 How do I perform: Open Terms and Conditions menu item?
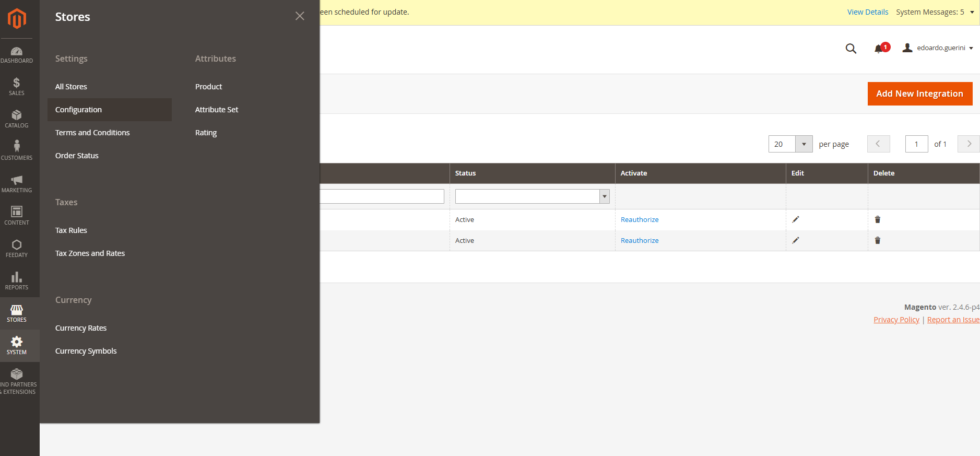pos(92,133)
